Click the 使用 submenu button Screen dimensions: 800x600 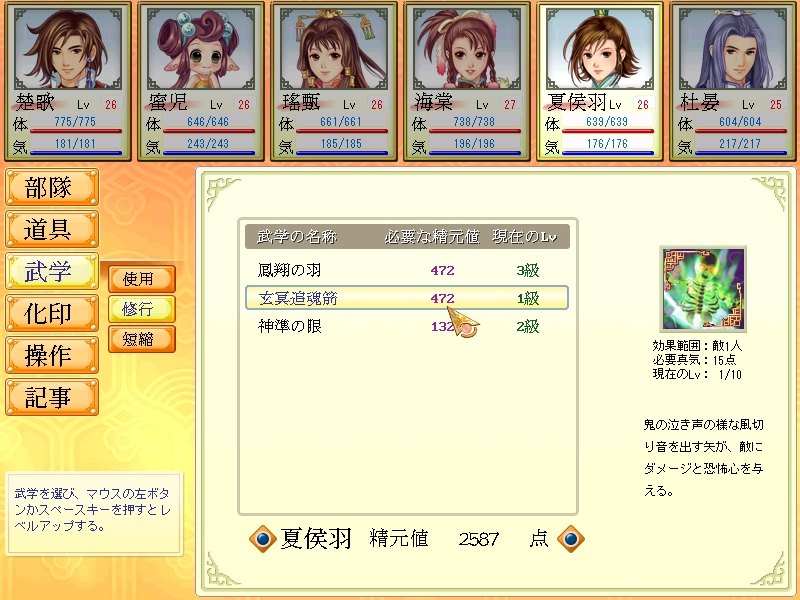tap(142, 279)
